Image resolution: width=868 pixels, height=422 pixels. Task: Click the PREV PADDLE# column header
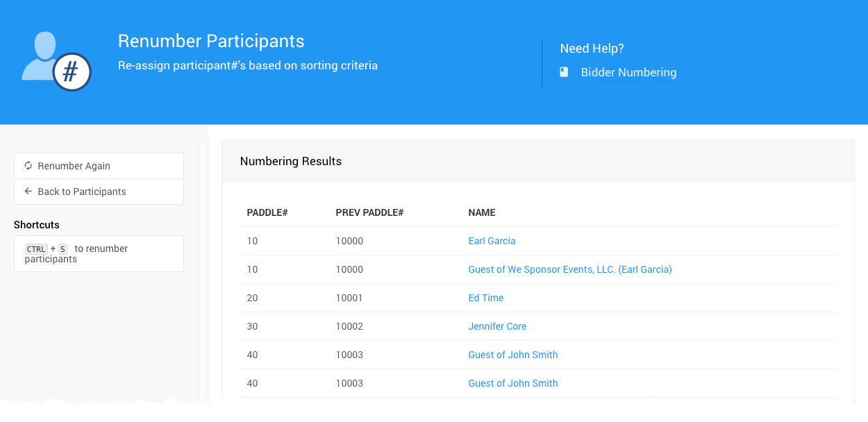click(369, 212)
